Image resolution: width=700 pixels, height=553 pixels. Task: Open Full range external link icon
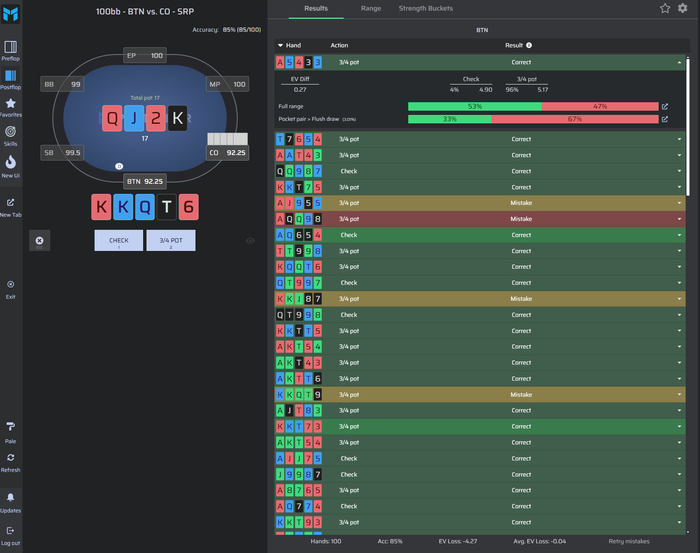665,106
